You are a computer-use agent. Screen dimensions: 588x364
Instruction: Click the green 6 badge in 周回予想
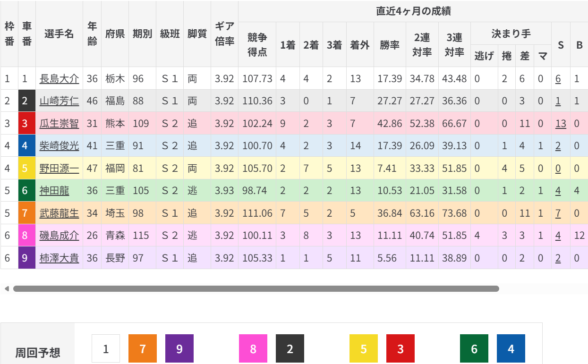point(474,348)
